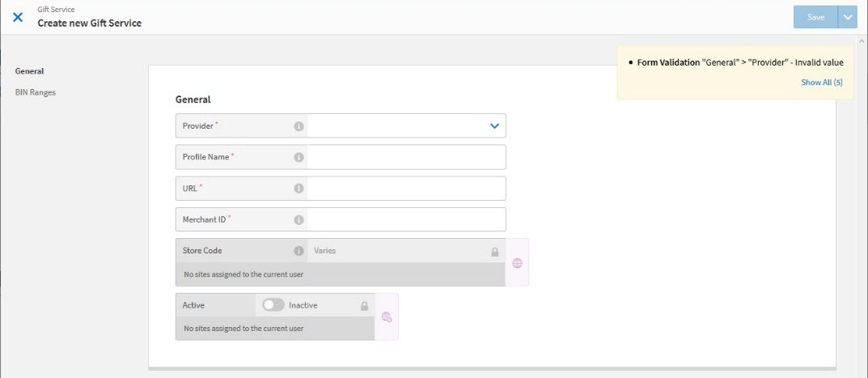Open the Active field site settings icon
Viewport: 868px width, 378px height.
(x=387, y=317)
